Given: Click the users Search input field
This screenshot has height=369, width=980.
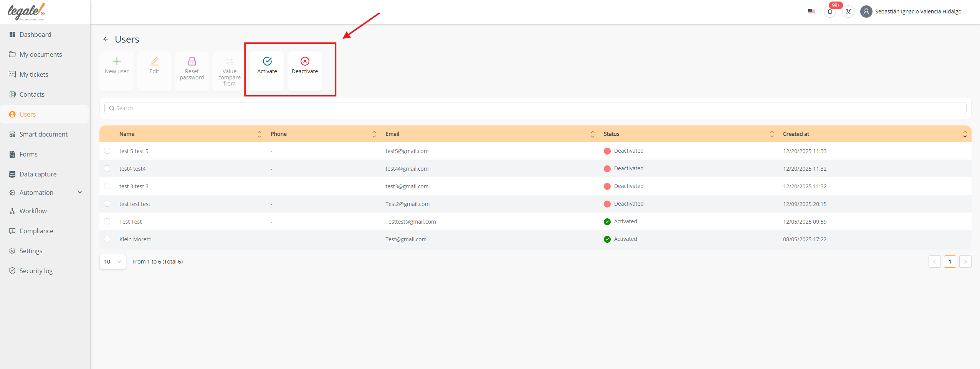Looking at the screenshot, I should (535, 108).
